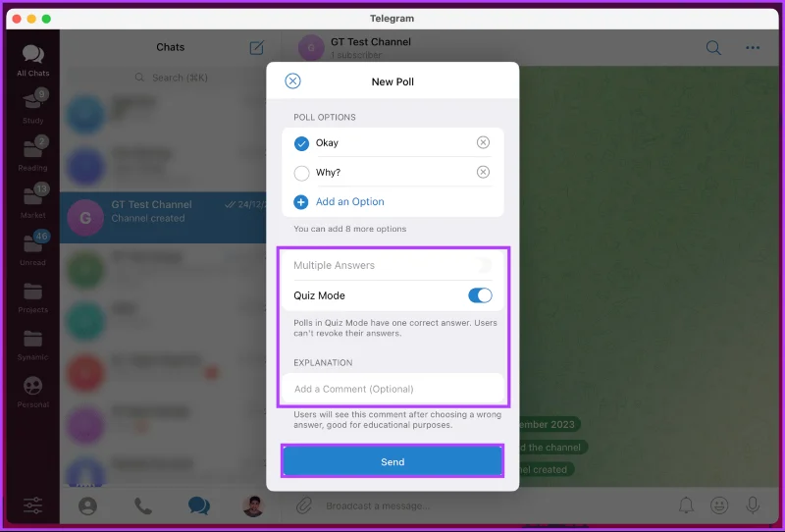Open GT Test Channel header info

coord(371,47)
